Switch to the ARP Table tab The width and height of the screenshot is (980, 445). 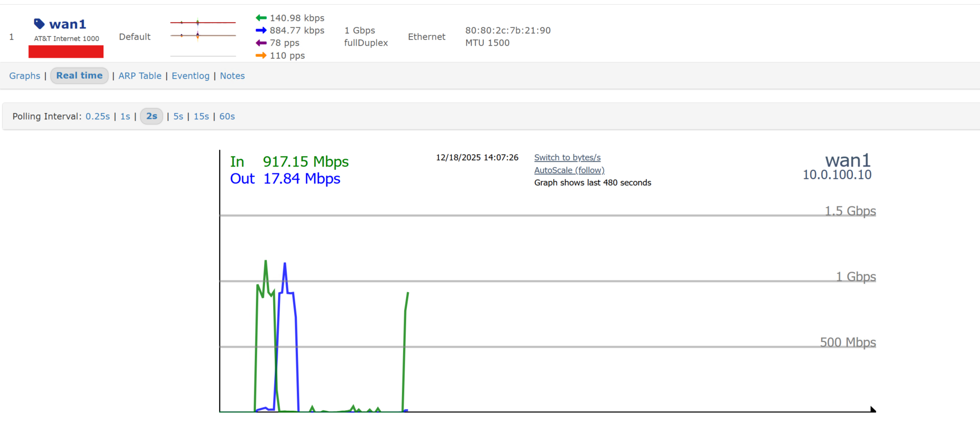click(x=140, y=76)
